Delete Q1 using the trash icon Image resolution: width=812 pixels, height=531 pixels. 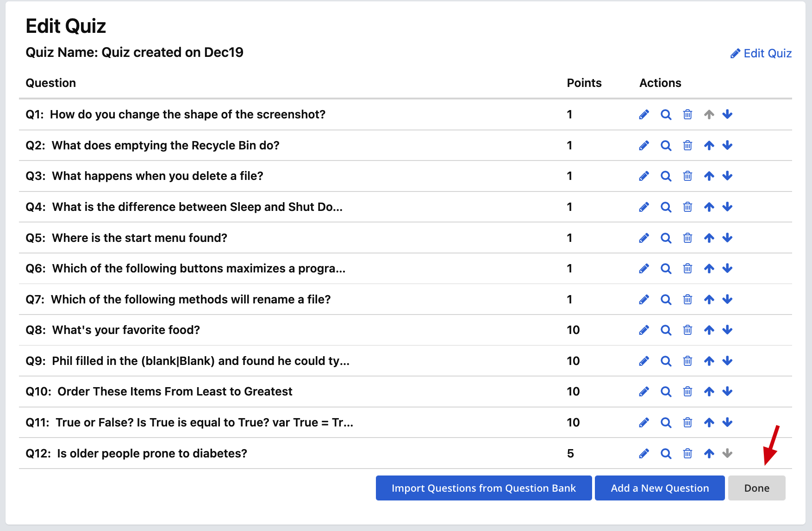pyautogui.click(x=687, y=114)
